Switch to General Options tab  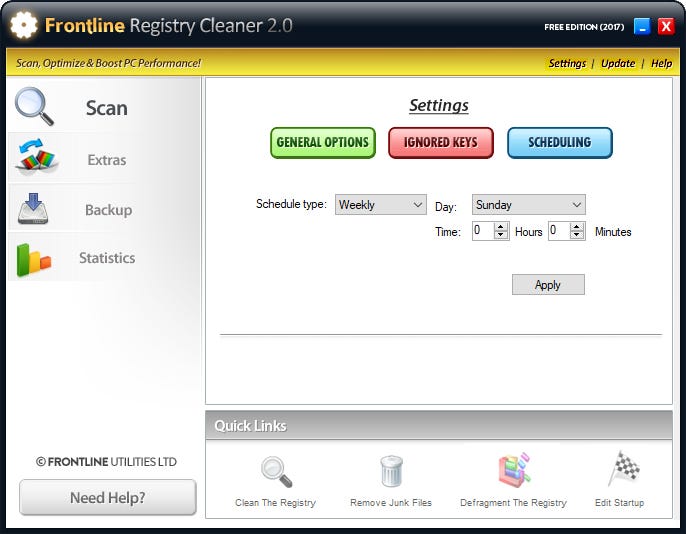[x=323, y=143]
